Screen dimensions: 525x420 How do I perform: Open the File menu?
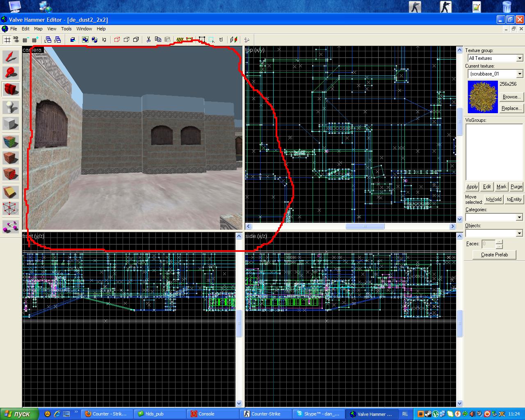pyautogui.click(x=14, y=29)
